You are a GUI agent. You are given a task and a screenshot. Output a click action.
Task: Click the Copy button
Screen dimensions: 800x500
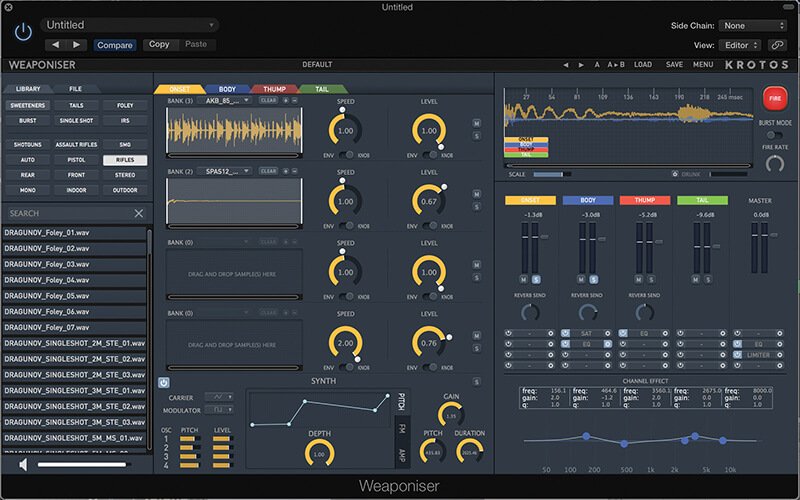click(159, 44)
